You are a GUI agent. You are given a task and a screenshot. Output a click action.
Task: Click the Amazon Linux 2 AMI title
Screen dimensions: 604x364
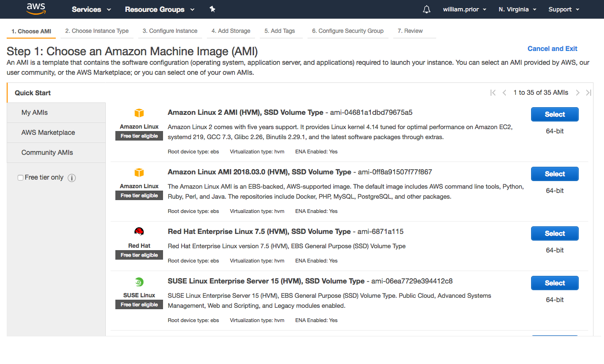246,113
